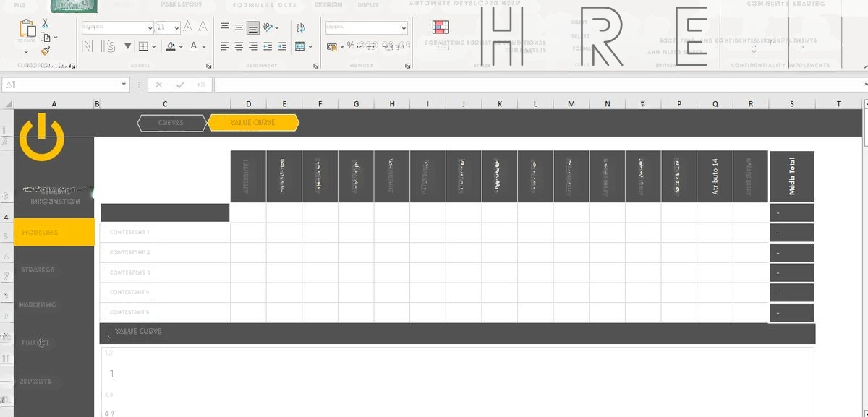Toggle bold formatting with the N icon
The height and width of the screenshot is (417, 868).
tap(86, 47)
